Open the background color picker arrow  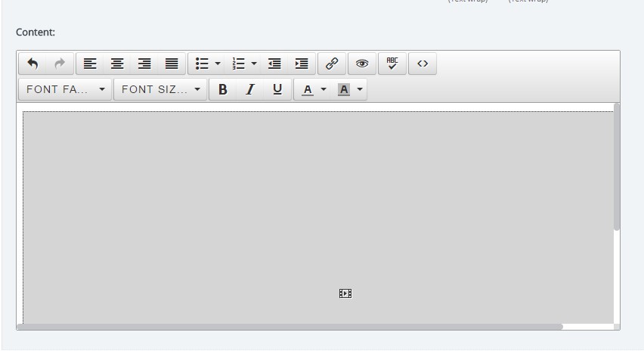point(360,89)
